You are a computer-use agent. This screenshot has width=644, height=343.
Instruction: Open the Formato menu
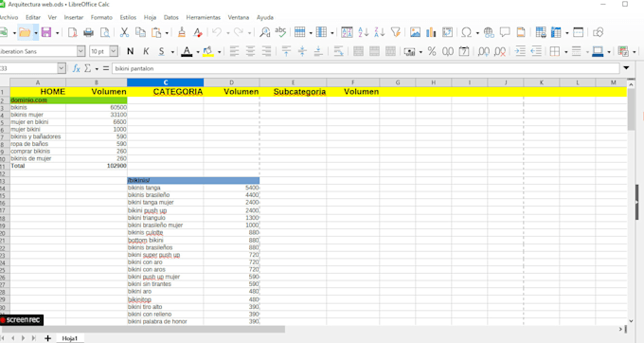(101, 17)
